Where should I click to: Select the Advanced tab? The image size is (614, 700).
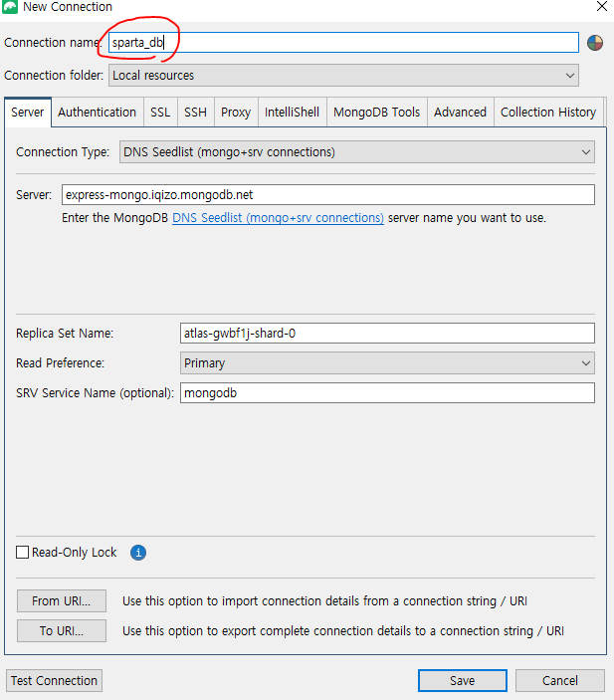[460, 113]
